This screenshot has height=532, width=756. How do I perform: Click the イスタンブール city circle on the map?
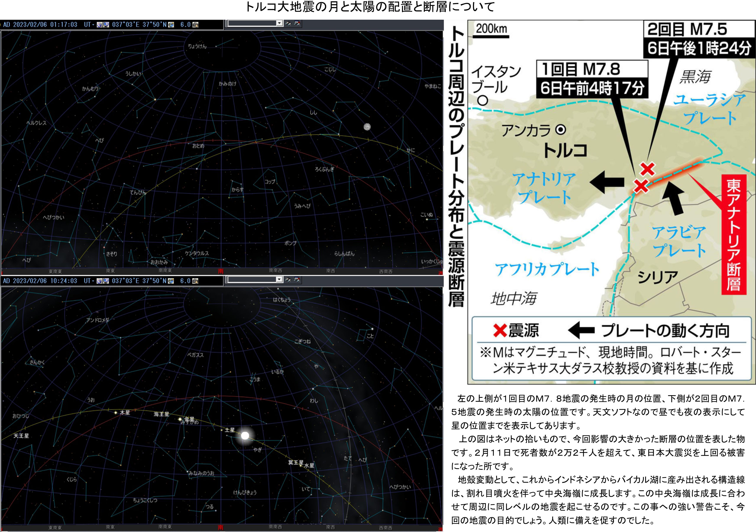pyautogui.click(x=483, y=101)
